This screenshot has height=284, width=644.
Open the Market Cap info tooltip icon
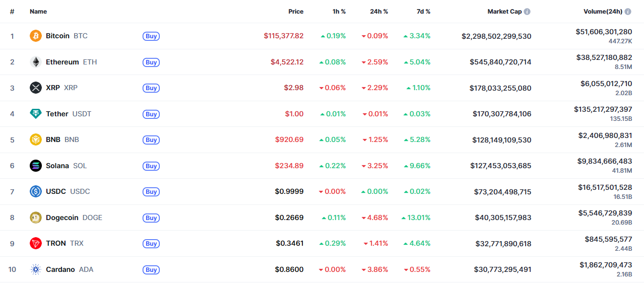(527, 12)
